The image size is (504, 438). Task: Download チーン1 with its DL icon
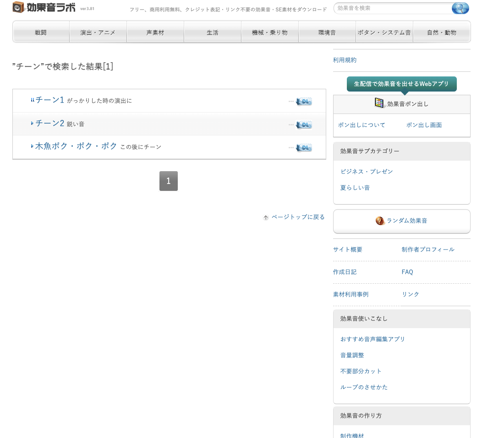pyautogui.click(x=304, y=102)
